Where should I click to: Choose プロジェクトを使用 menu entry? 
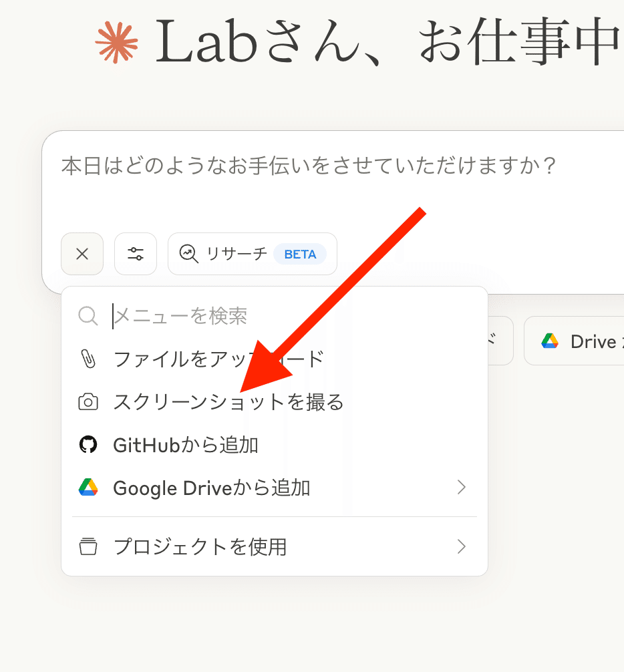click(200, 547)
